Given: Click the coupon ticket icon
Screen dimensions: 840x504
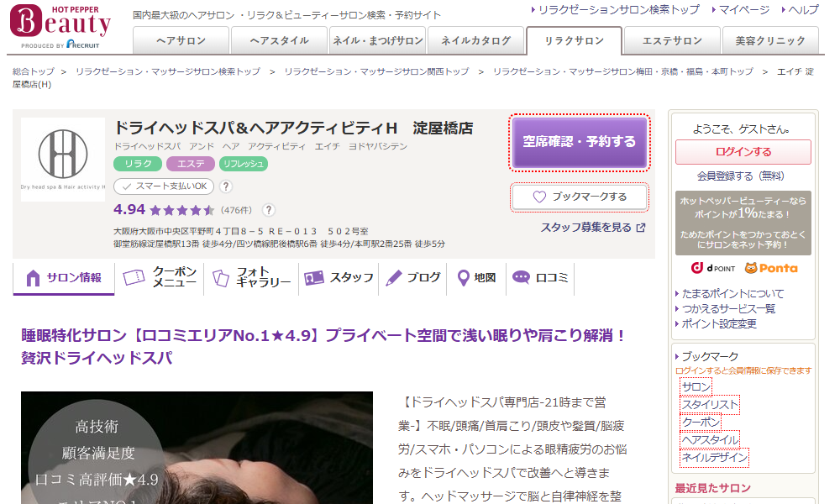Looking at the screenshot, I should [134, 277].
